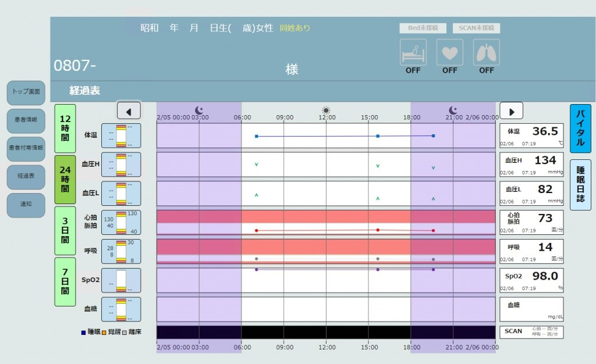Screen dimensions: 596x364
Task: Open 患者情報 page
Action: pyautogui.click(x=26, y=121)
